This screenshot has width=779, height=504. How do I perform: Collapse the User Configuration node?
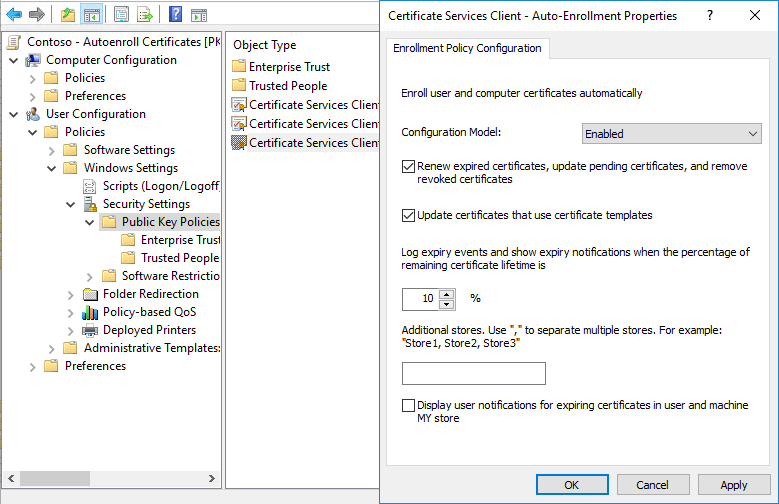click(14, 114)
